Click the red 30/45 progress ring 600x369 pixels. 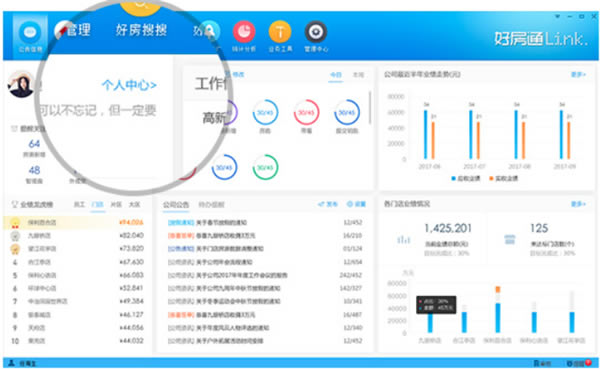point(306,113)
